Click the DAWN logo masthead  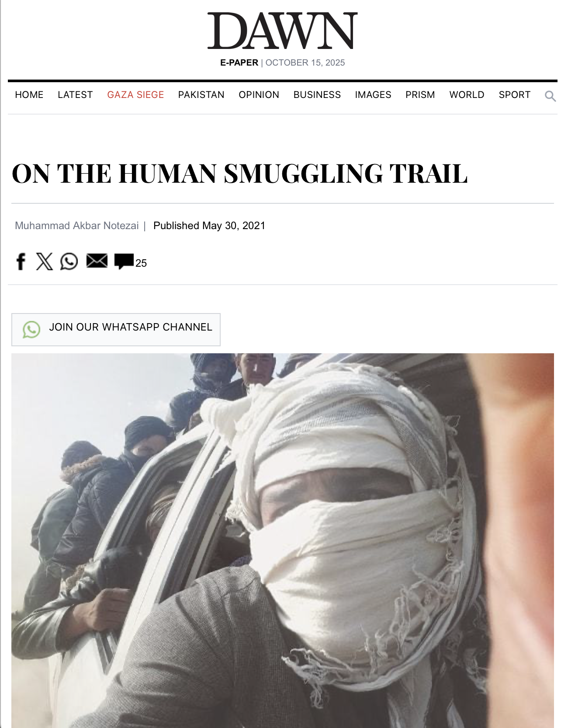[282, 31]
